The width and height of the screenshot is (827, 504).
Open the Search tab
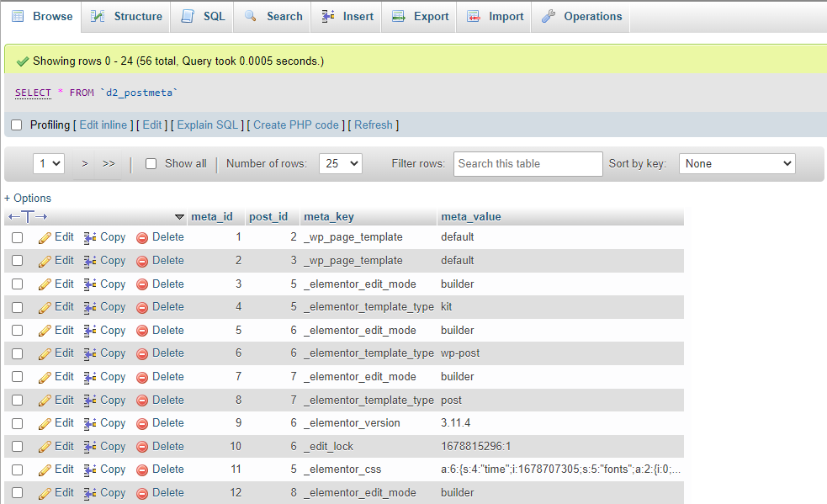click(273, 16)
